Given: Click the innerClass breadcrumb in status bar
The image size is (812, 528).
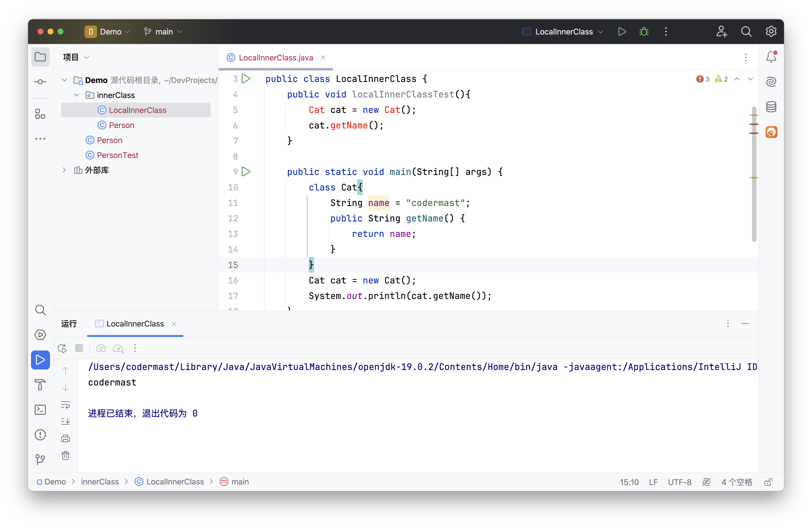Looking at the screenshot, I should point(99,481).
